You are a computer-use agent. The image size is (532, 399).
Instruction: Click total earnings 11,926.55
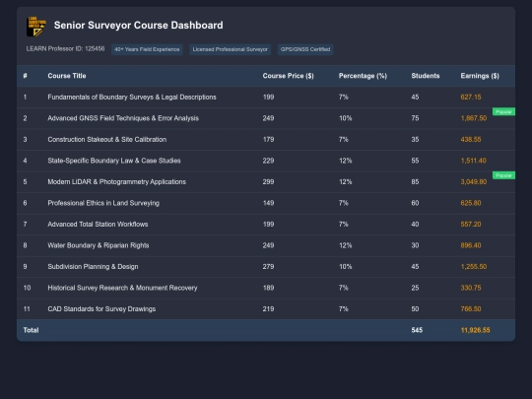point(475,330)
